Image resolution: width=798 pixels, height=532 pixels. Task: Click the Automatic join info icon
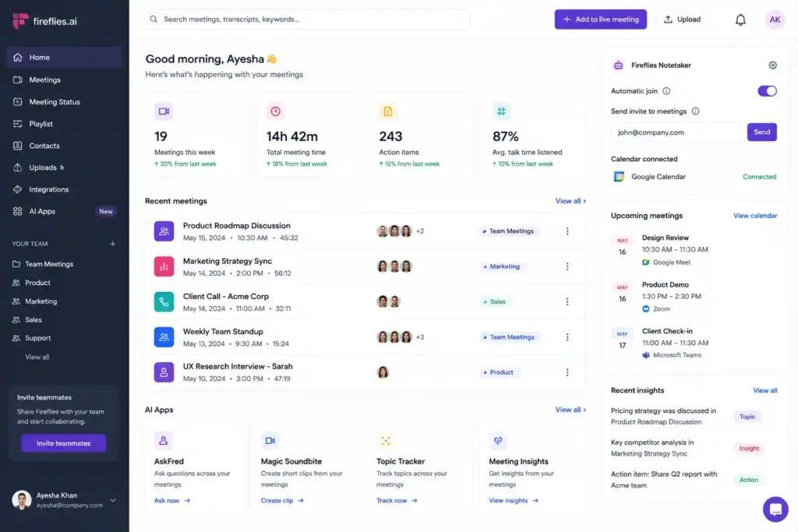666,91
